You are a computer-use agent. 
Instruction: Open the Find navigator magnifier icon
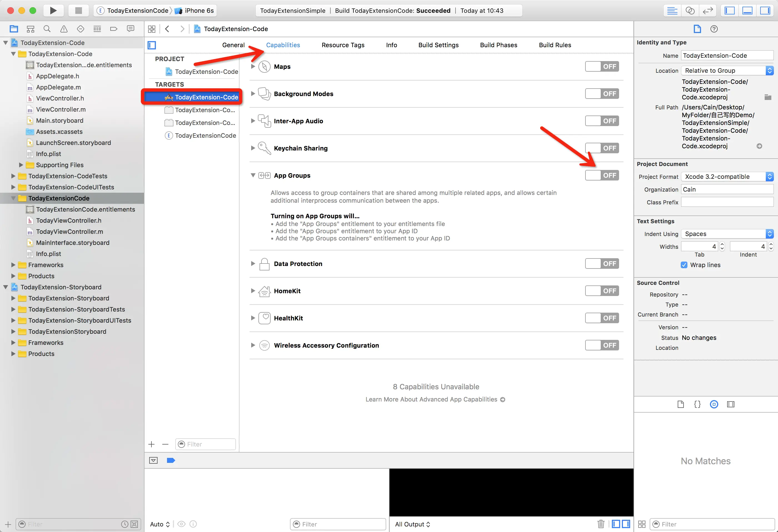point(47,29)
